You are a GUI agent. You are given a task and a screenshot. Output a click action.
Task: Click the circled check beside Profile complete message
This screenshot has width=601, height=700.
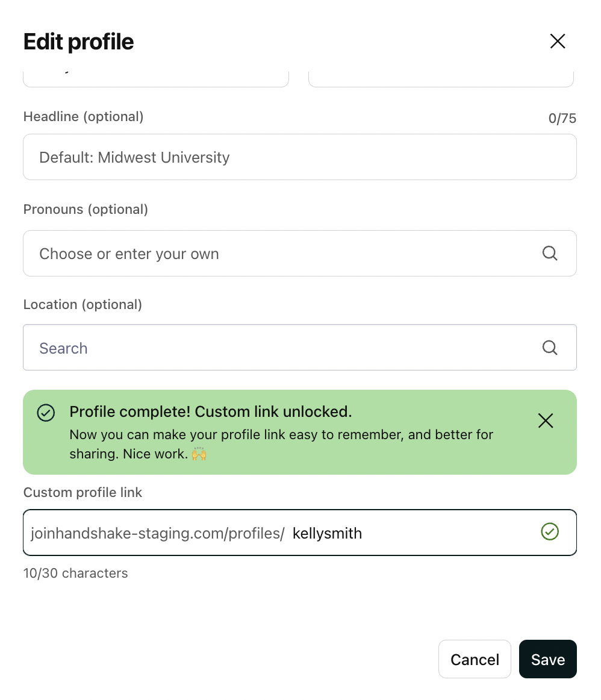(45, 413)
